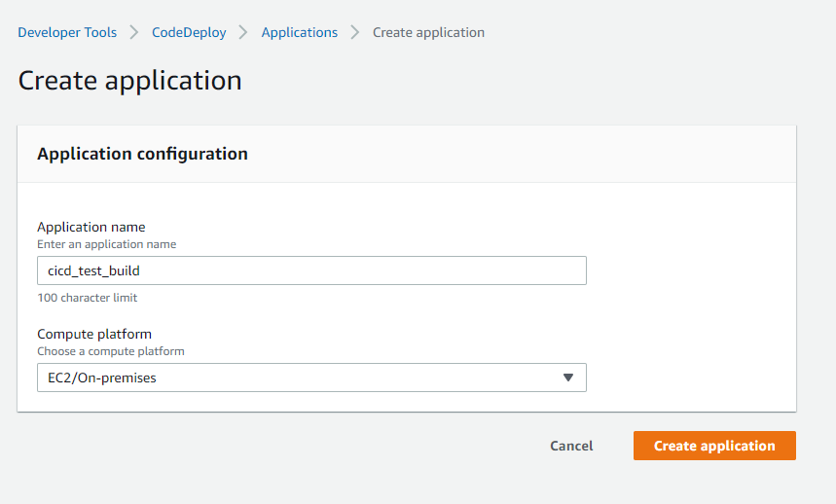Viewport: 836px width, 504px height.
Task: Focus the Application name text box
Action: pos(389,270)
